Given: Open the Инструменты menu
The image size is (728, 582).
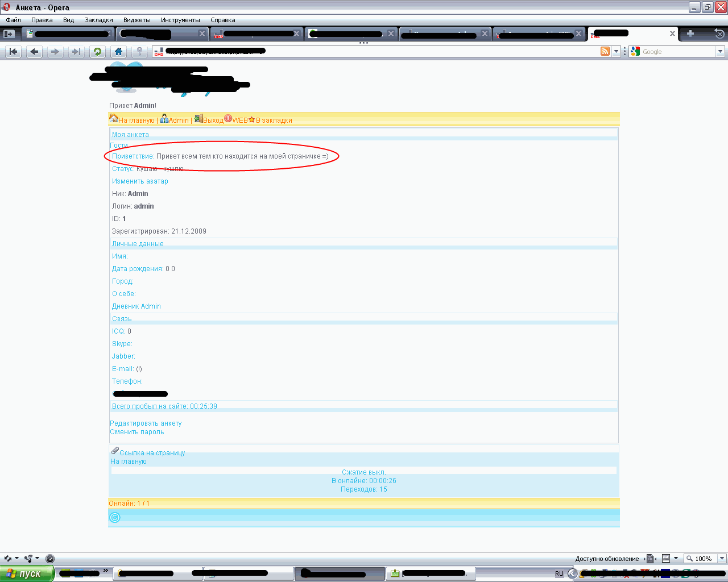Looking at the screenshot, I should click(x=180, y=20).
